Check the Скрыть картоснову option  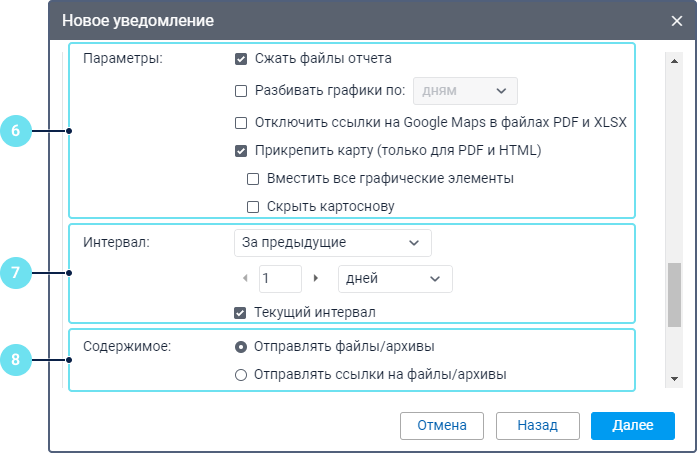coord(253,207)
